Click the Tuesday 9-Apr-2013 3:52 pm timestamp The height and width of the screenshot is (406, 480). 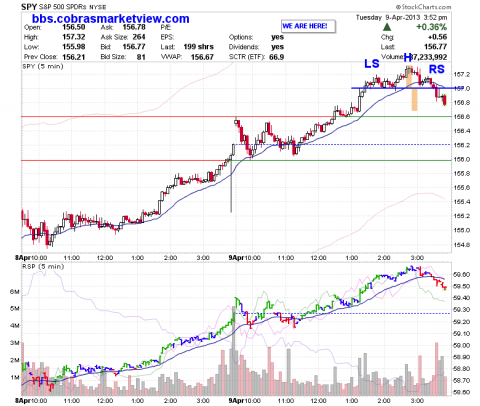pos(401,18)
